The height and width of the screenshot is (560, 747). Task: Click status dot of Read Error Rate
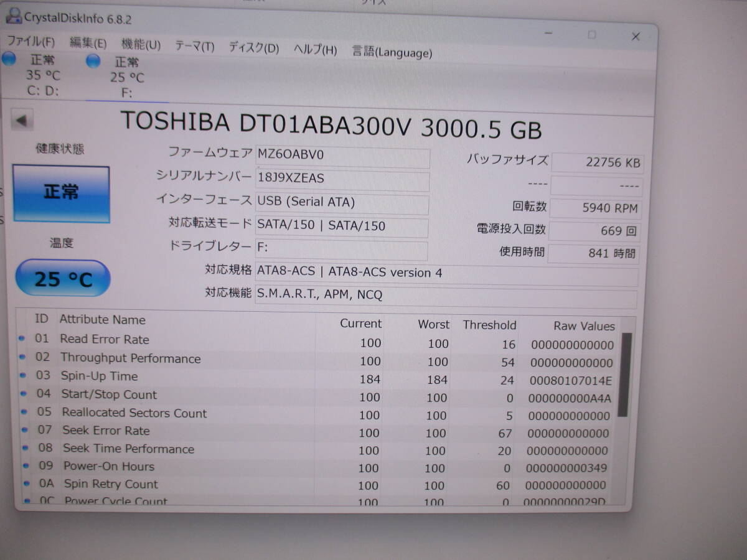point(22,338)
